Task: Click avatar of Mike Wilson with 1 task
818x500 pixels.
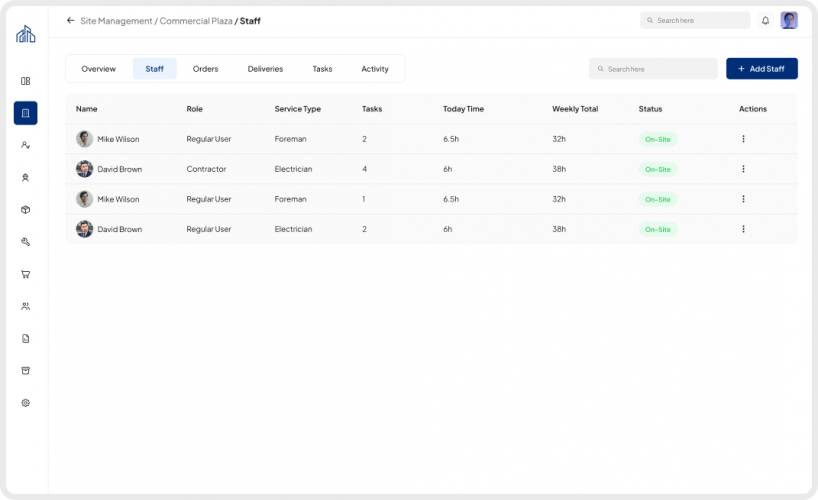Action: point(85,199)
